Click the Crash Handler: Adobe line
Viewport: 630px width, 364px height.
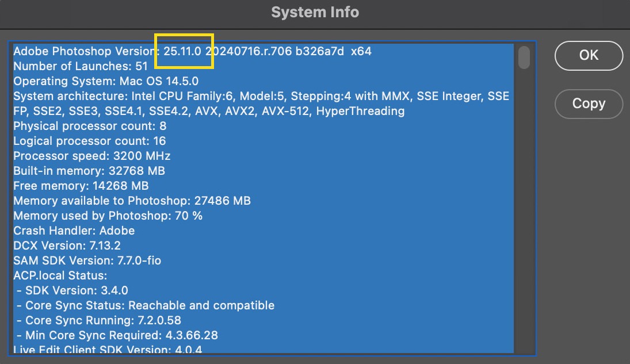(x=74, y=231)
